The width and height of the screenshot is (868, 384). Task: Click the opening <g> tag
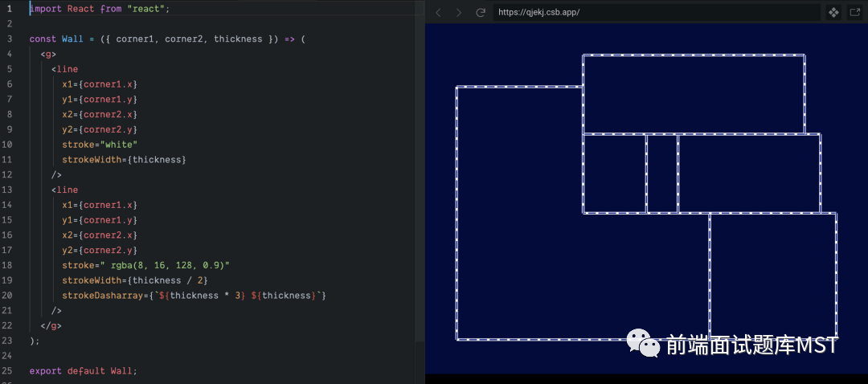48,54
